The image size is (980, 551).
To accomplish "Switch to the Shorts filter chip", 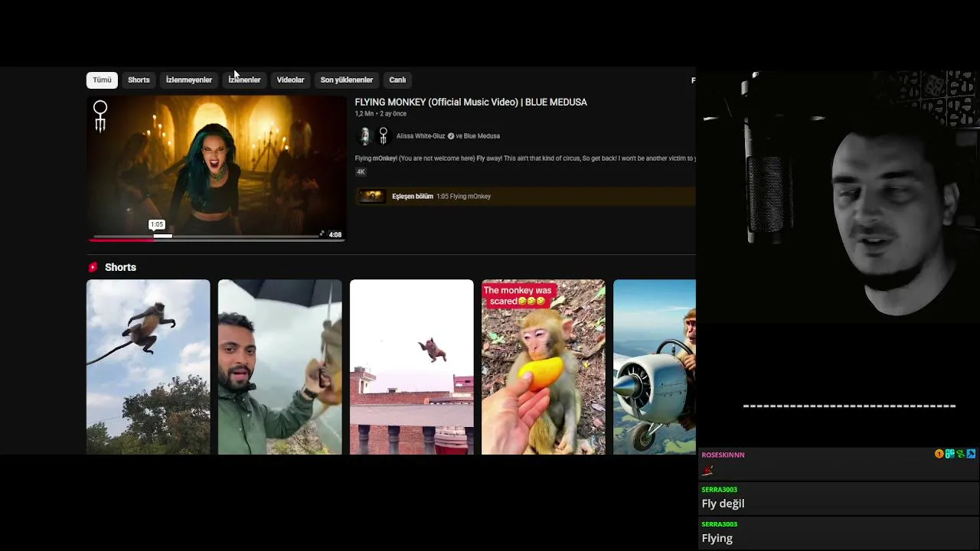I will (139, 80).
